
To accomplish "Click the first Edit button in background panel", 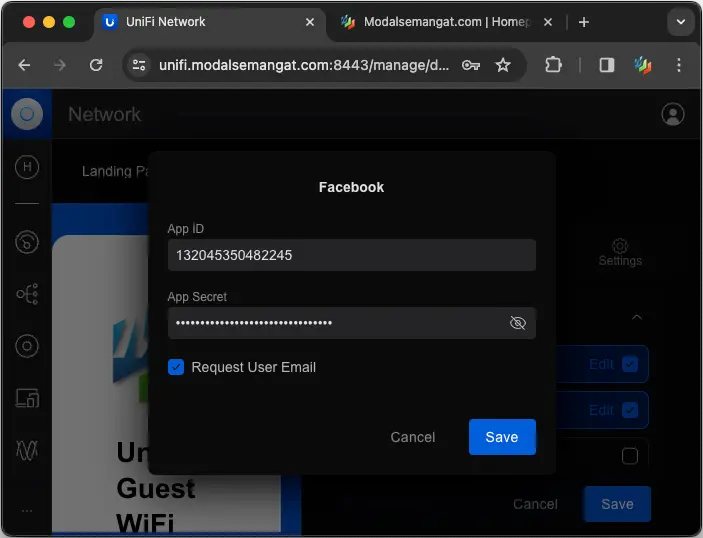I will point(601,364).
